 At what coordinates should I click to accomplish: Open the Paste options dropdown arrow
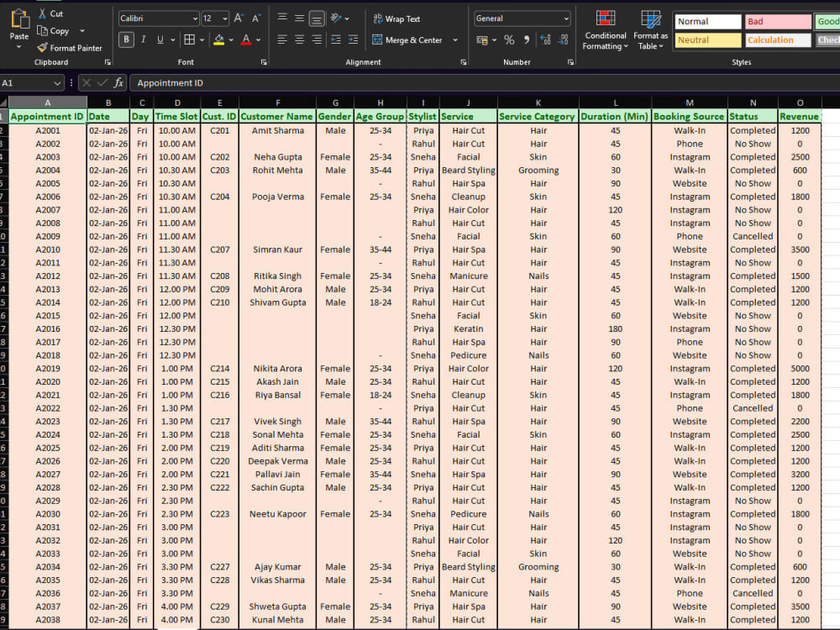18,47
